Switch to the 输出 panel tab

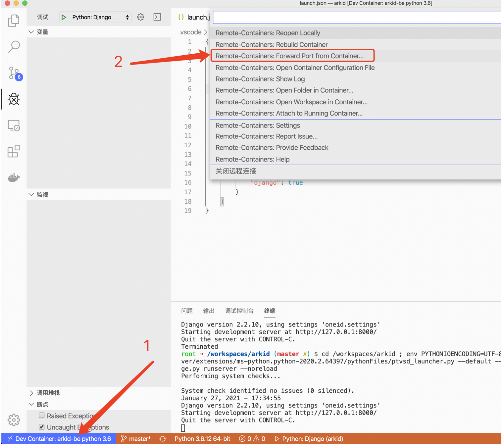coord(209,311)
